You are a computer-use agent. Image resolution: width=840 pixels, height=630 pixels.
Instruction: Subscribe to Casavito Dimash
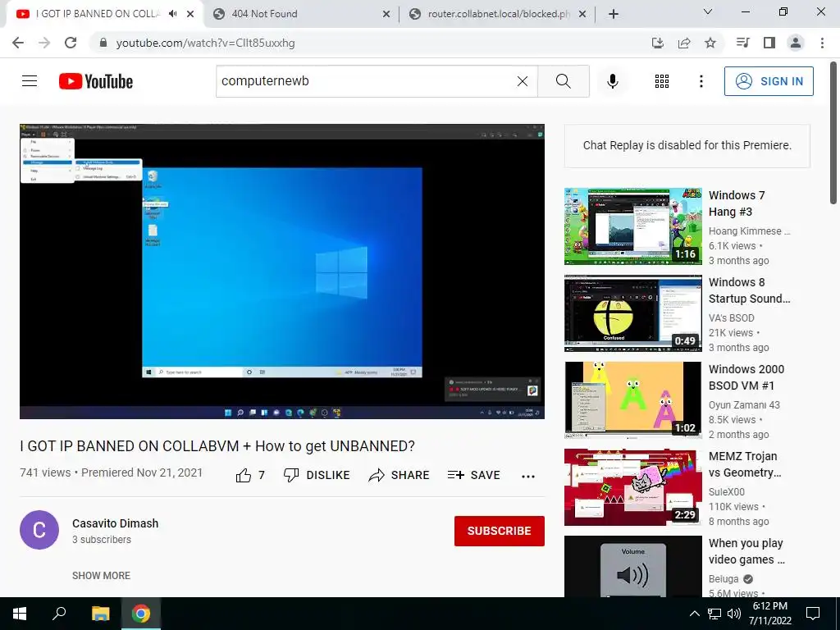click(500, 531)
